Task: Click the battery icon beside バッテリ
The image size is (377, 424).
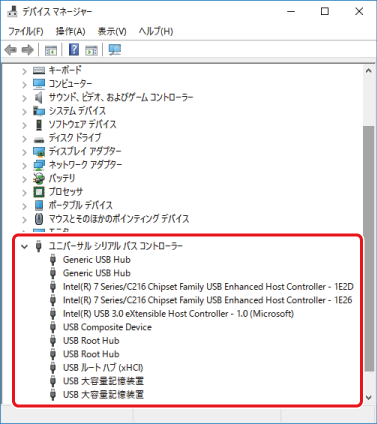Action: pos(39,178)
